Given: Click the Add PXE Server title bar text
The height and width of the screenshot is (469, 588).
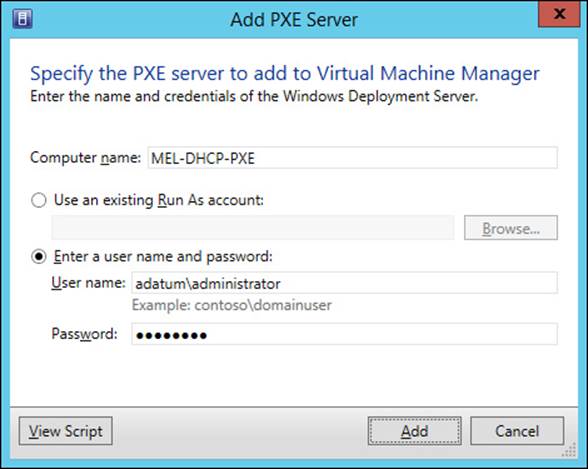Looking at the screenshot, I should [x=294, y=19].
